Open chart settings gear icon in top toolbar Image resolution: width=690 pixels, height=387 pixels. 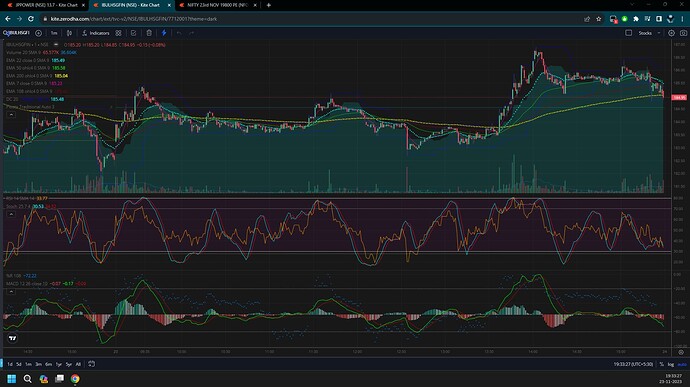(672, 33)
